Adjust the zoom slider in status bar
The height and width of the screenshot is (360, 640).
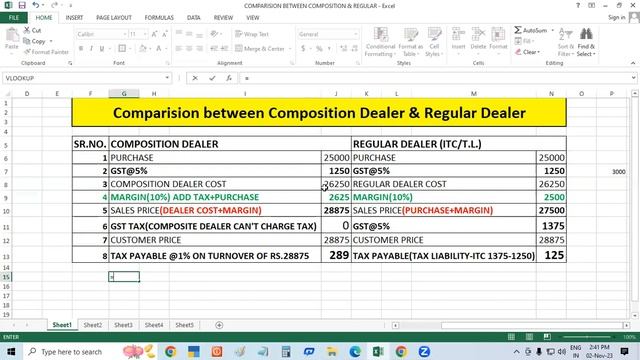pos(587,337)
